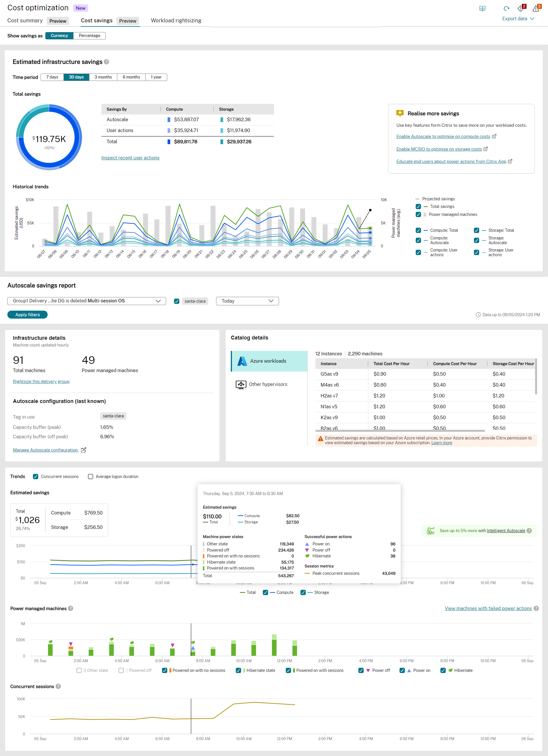Select the Other hypervisors icon
The height and width of the screenshot is (756, 548).
(240, 384)
